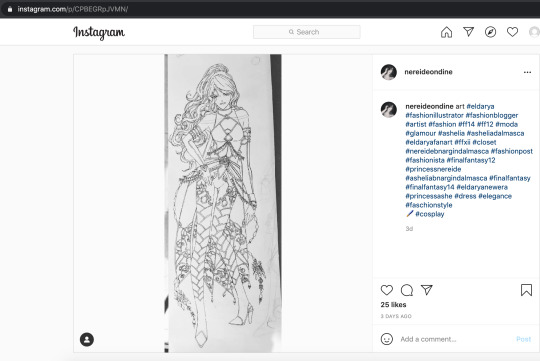
Task: Open hashtag #eldarya
Action: [x=480, y=106]
